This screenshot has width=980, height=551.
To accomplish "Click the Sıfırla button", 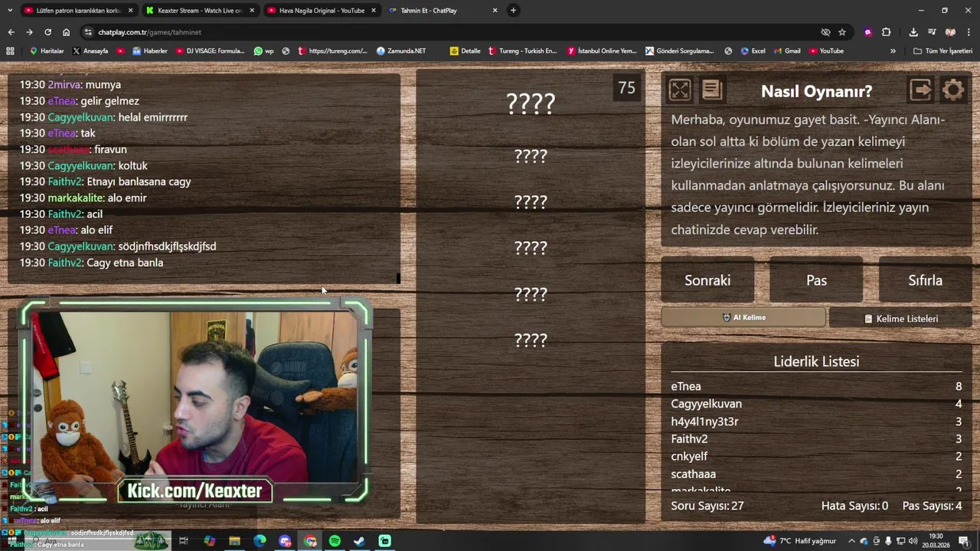I will [x=925, y=280].
